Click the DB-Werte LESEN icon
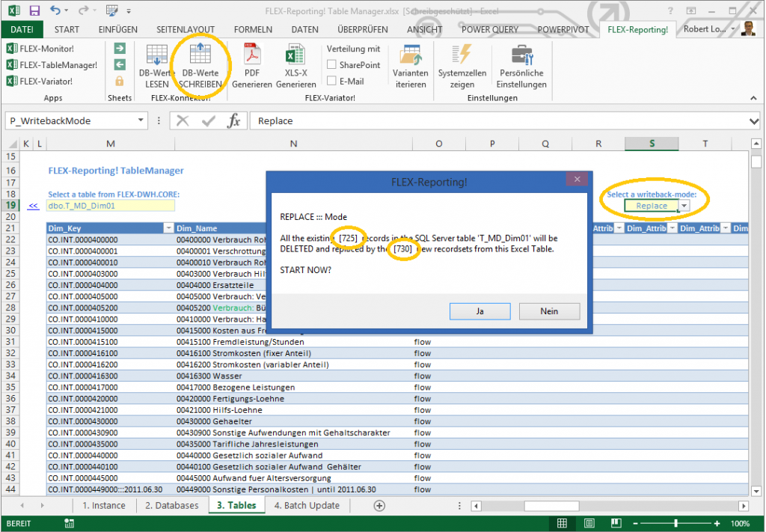This screenshot has width=766, height=532. 156,64
